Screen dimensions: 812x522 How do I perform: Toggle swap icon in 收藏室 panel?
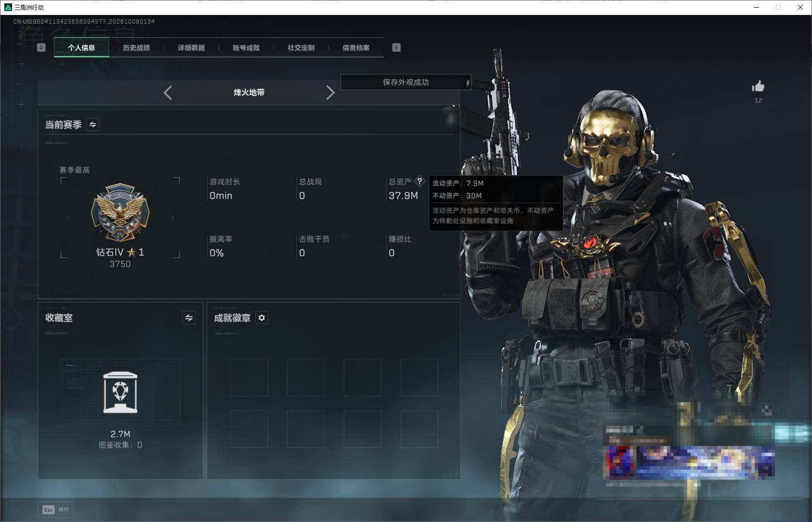tap(189, 317)
